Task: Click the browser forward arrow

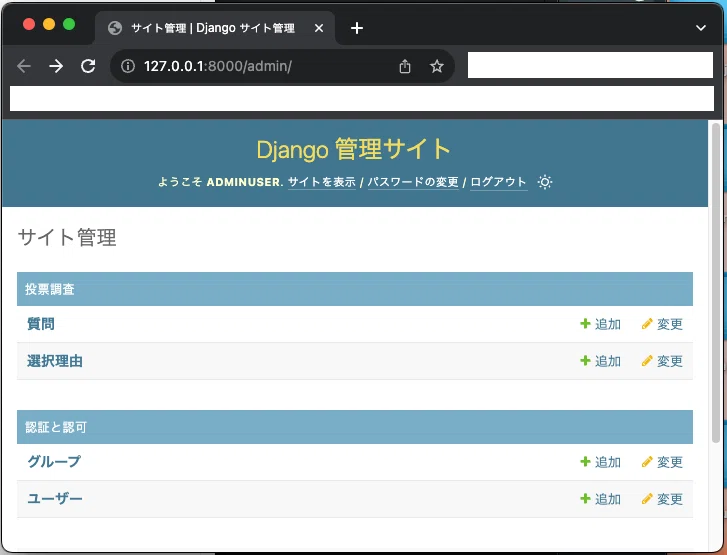Action: pyautogui.click(x=56, y=66)
